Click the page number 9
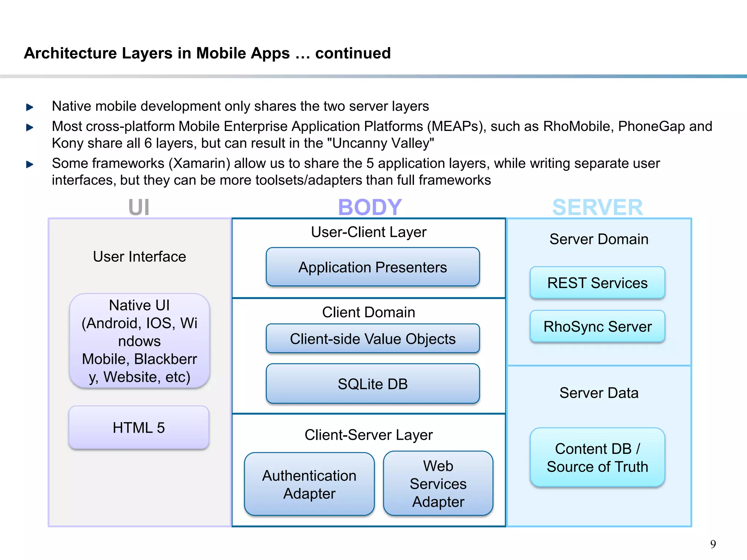Screen dimensions: 747x560 (713, 544)
